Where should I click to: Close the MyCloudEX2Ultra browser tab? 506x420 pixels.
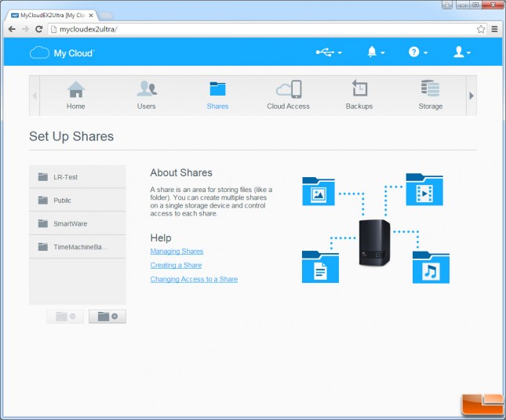[x=91, y=15]
